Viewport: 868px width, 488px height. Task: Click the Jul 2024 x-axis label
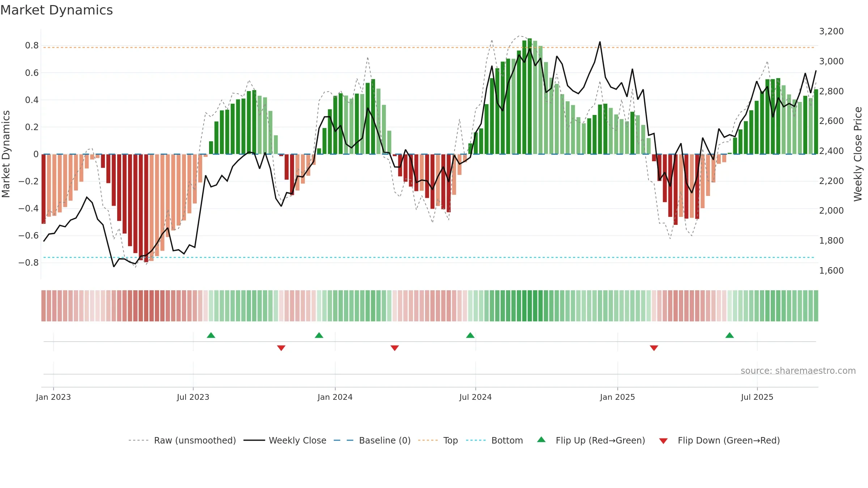click(476, 397)
